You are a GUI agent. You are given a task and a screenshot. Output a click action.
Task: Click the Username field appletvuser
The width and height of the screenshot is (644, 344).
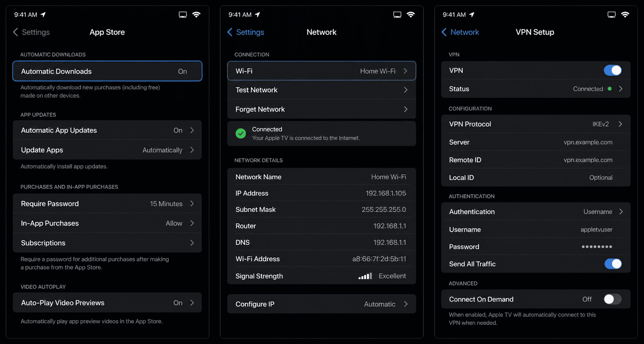pyautogui.click(x=596, y=229)
